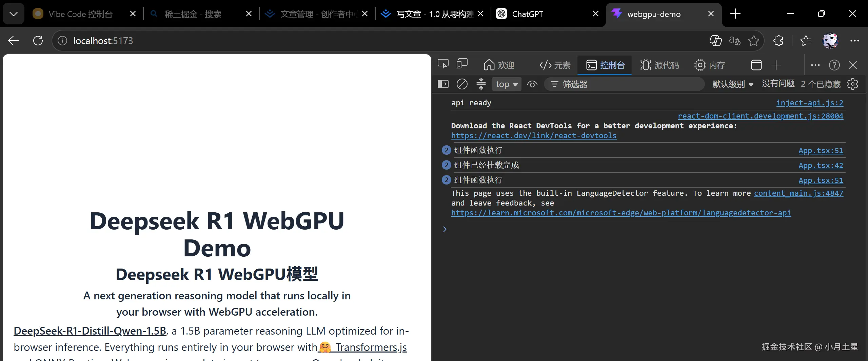Open the DevTools customize menu
The width and height of the screenshot is (868, 361).
click(x=815, y=65)
